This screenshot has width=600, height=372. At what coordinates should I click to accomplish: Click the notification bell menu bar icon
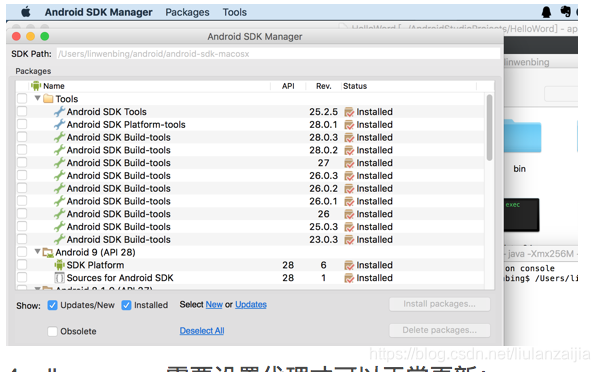coord(546,12)
